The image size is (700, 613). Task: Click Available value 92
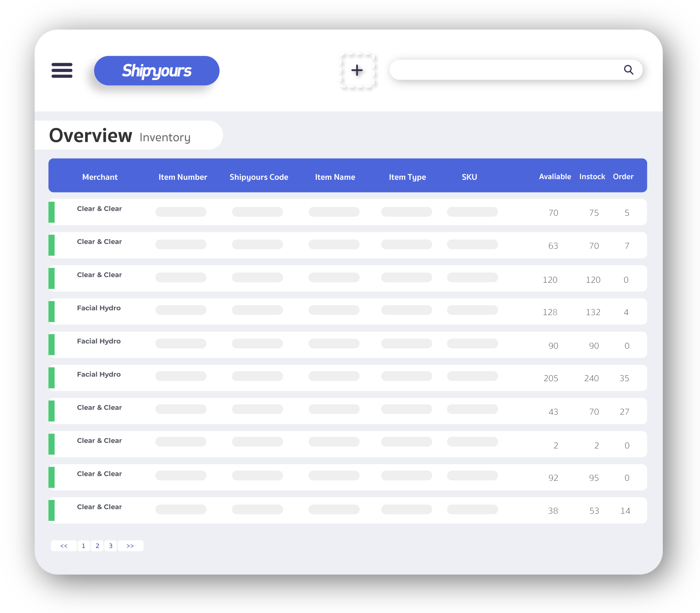click(553, 478)
